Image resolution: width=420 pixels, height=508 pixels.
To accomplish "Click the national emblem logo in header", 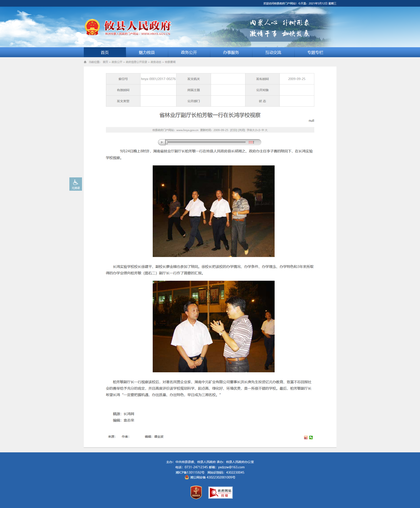I will click(92, 27).
